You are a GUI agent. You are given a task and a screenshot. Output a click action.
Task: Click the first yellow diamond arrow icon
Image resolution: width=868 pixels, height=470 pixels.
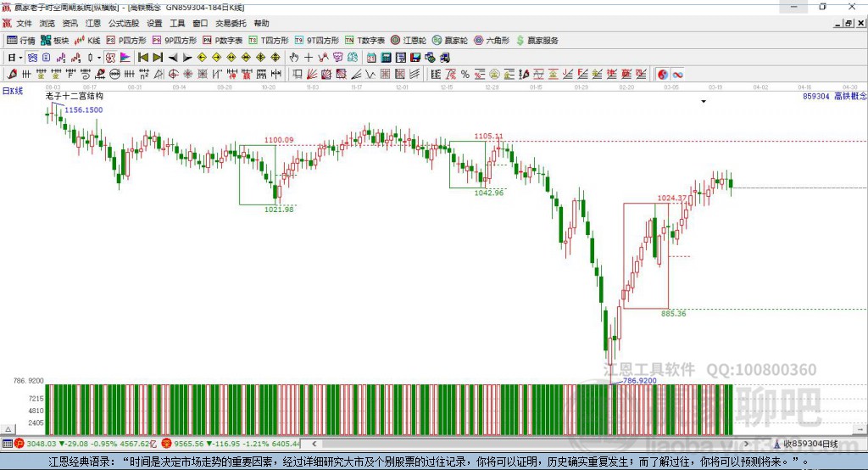pyautogui.click(x=202, y=58)
